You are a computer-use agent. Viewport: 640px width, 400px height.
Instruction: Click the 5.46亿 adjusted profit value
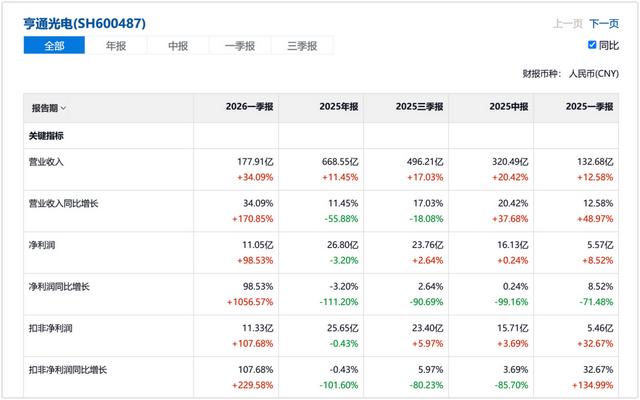tap(600, 329)
